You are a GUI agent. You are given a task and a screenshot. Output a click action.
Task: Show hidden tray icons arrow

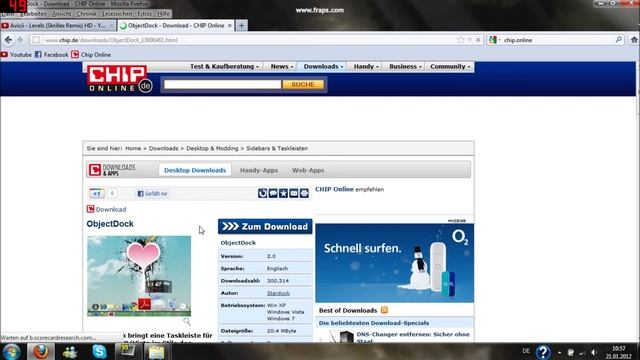click(559, 352)
